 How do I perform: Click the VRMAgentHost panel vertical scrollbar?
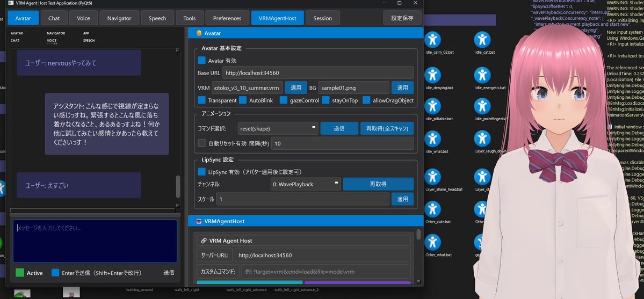click(418, 234)
